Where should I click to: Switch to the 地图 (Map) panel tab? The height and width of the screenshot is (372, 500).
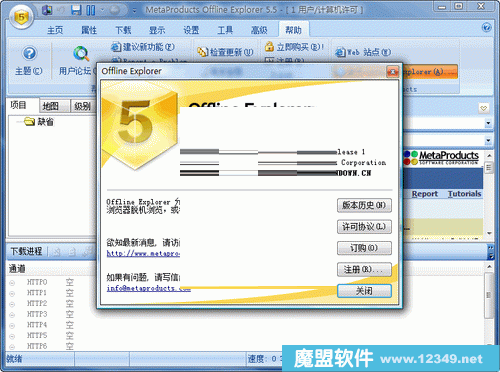(51, 106)
